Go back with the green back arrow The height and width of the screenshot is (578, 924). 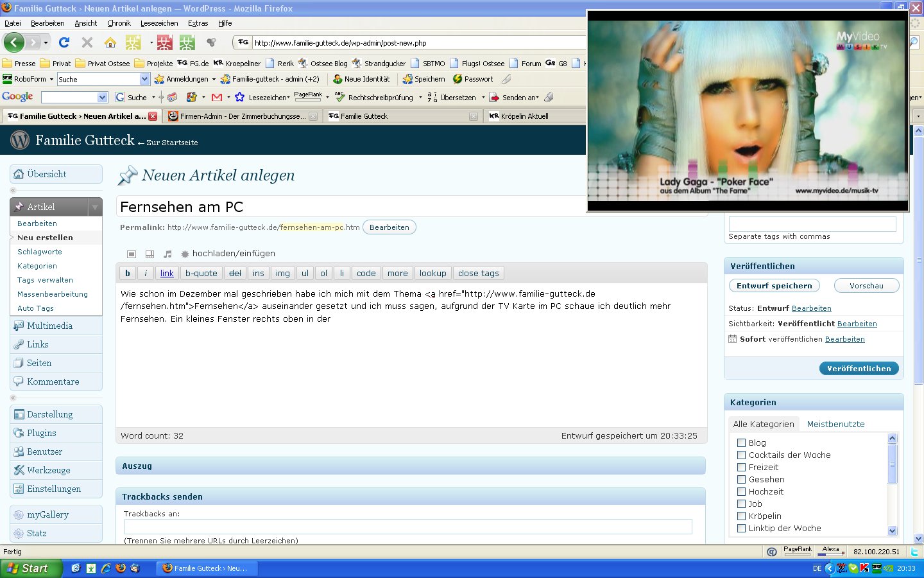point(14,42)
